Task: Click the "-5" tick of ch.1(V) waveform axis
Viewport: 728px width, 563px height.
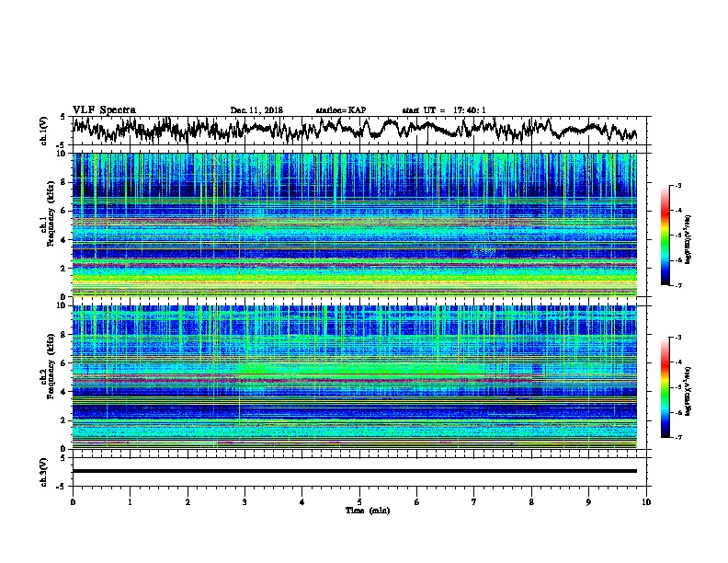Action: click(62, 145)
